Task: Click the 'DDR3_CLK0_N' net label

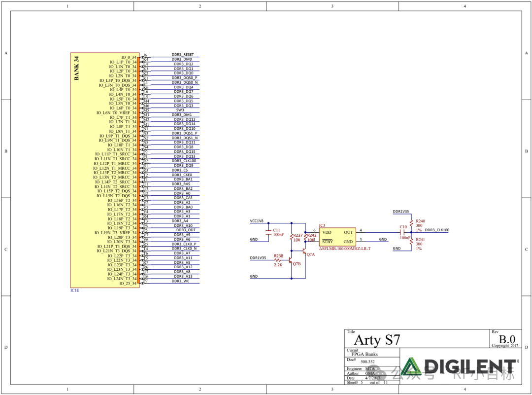Action: (184, 249)
